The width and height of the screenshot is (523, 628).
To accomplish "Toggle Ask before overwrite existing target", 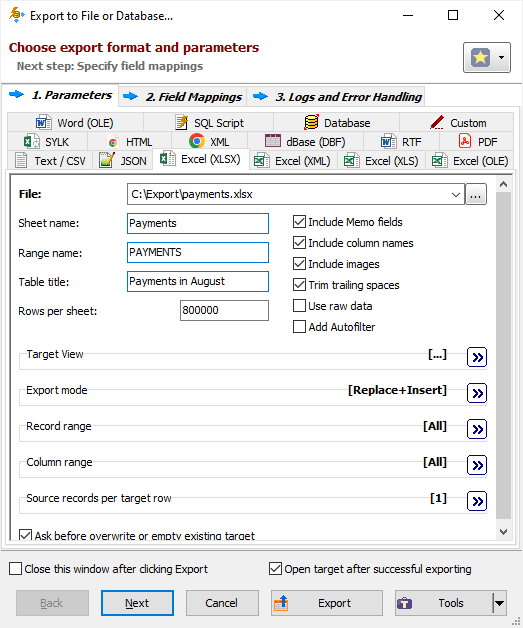I will (26, 535).
